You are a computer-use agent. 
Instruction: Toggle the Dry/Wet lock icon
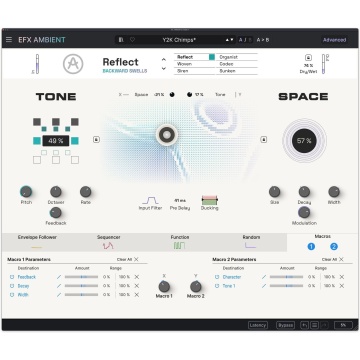click(308, 57)
